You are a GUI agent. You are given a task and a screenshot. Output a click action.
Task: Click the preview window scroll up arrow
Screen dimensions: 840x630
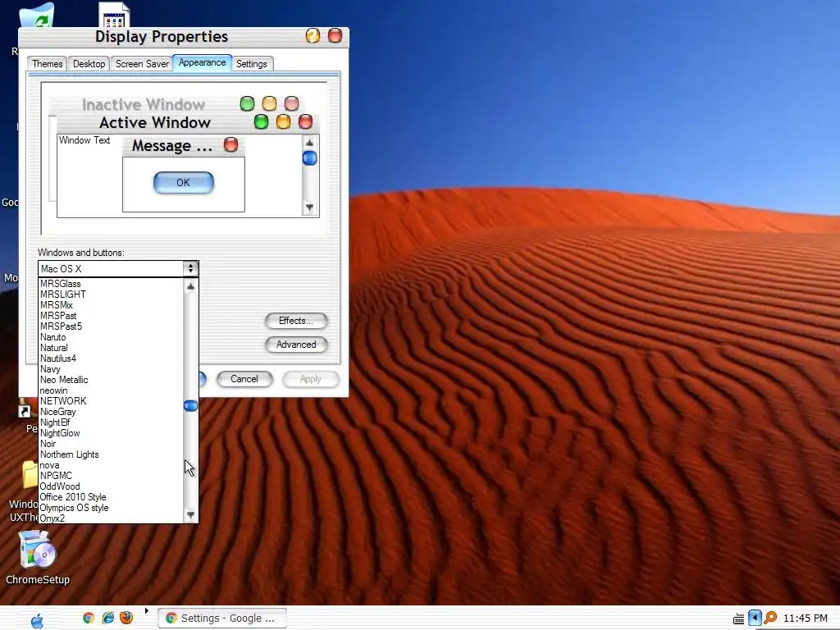(309, 143)
